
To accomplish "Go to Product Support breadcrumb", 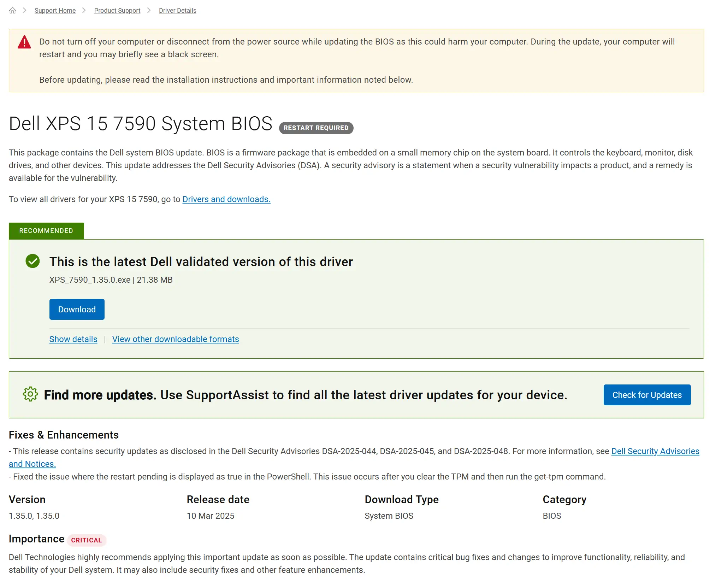I will (117, 11).
